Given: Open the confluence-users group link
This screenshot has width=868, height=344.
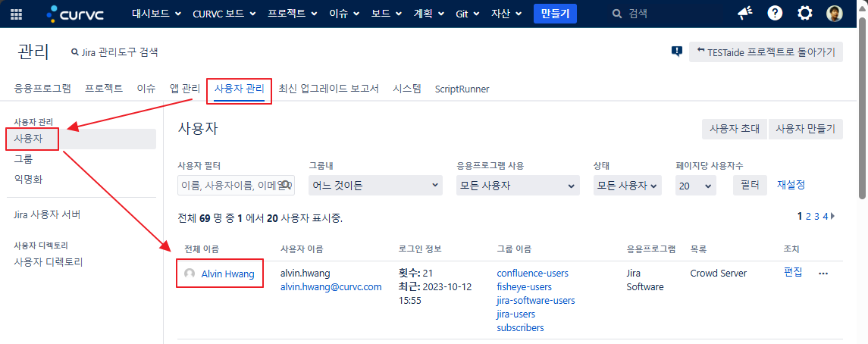Looking at the screenshot, I should tap(532, 274).
